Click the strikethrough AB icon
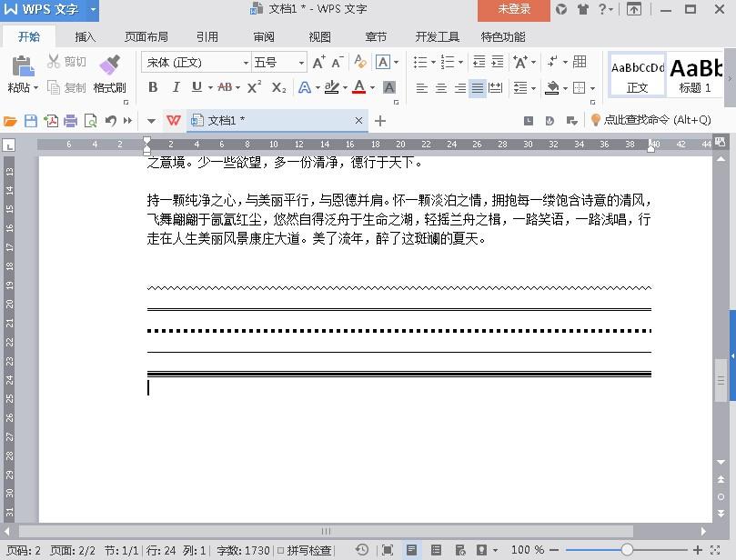736x560 pixels. 225,87
